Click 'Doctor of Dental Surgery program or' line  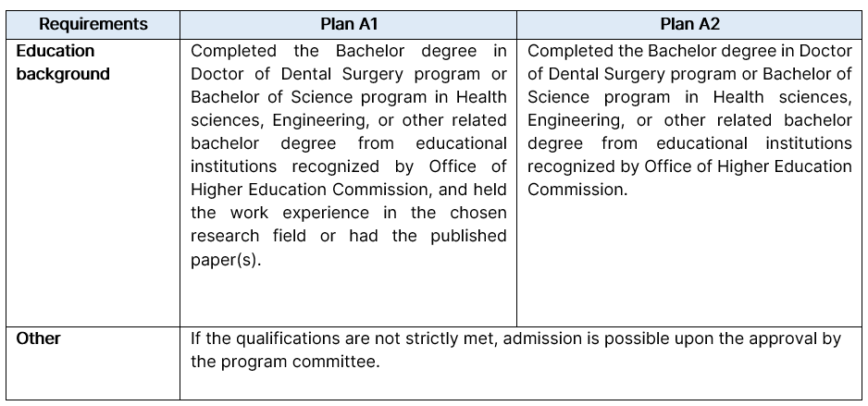348,74
